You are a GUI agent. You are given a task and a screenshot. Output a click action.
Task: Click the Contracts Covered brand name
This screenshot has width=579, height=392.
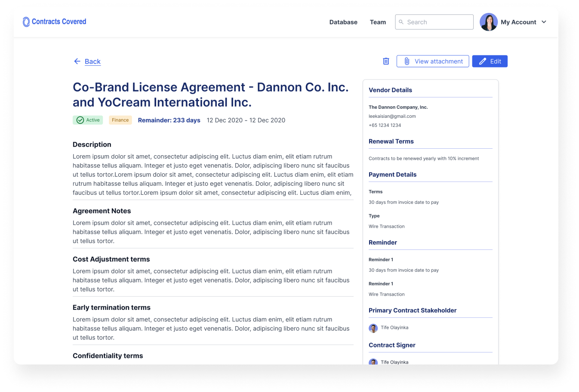tap(59, 21)
